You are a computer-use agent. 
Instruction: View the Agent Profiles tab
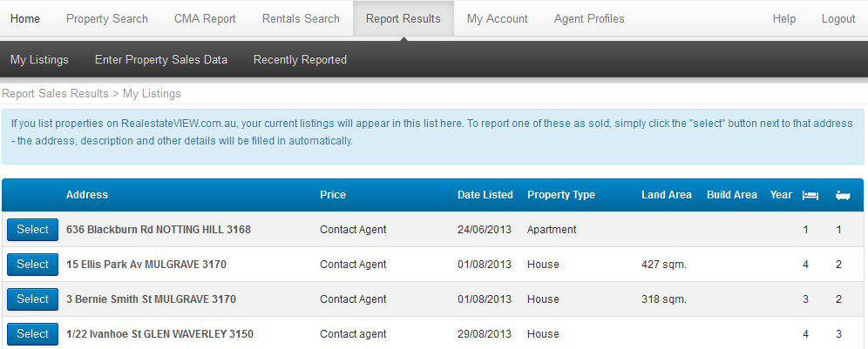coord(589,18)
